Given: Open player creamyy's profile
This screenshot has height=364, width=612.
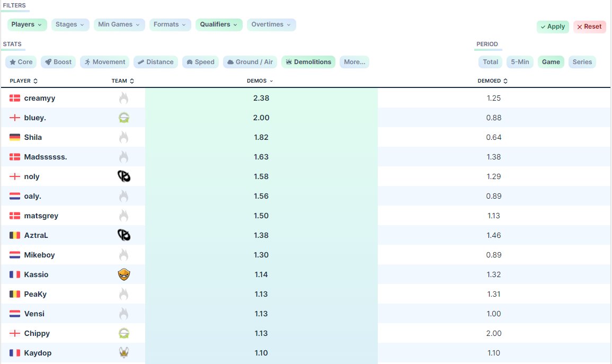Looking at the screenshot, I should pyautogui.click(x=39, y=99).
